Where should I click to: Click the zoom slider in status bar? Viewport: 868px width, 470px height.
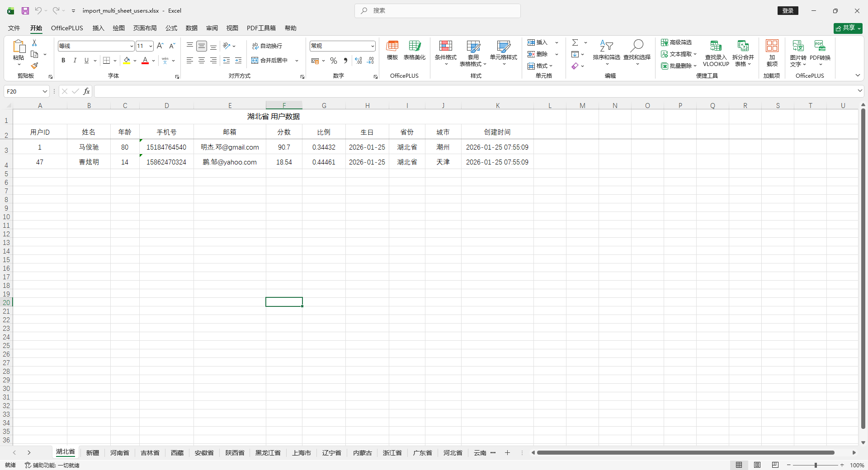pos(816,465)
